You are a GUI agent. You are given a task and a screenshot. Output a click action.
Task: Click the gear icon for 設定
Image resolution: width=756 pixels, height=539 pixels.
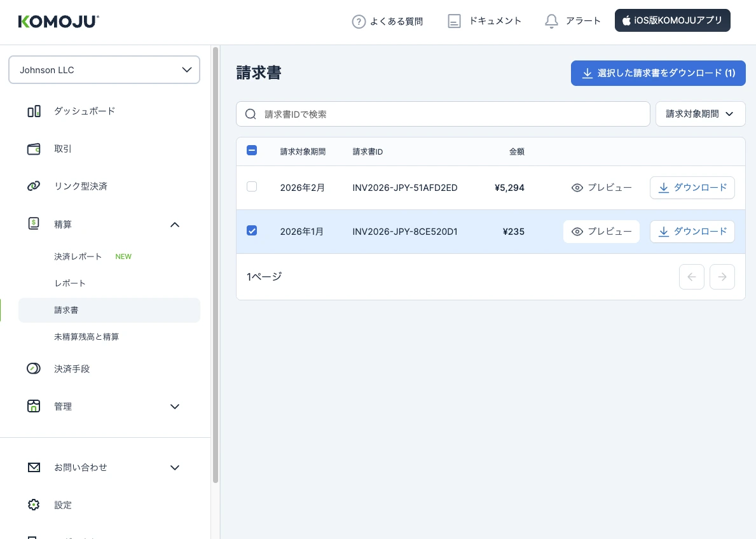(34, 505)
